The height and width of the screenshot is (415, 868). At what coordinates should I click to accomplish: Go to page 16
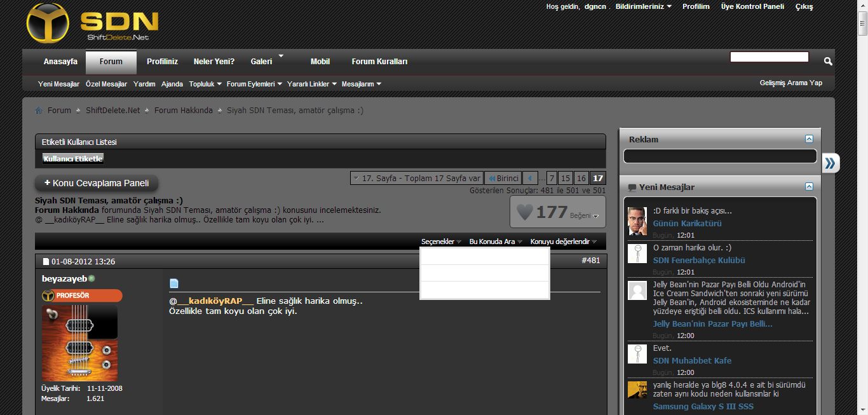coord(581,179)
